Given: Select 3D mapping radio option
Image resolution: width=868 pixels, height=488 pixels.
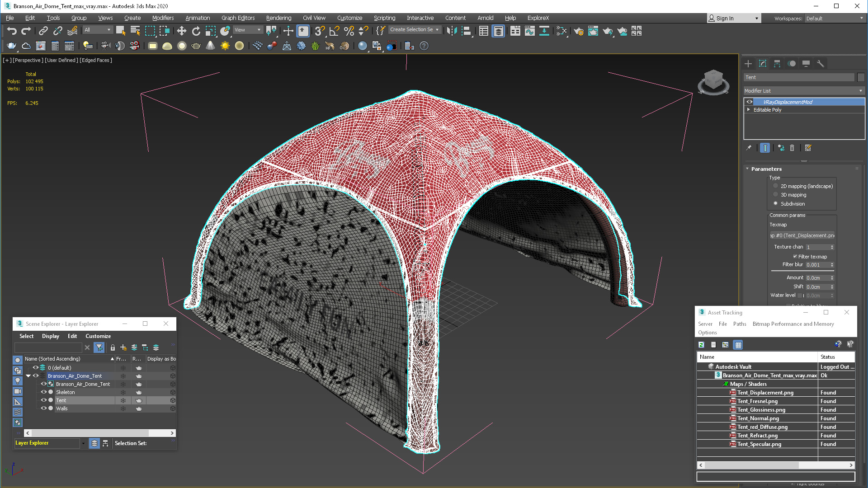Looking at the screenshot, I should [776, 195].
